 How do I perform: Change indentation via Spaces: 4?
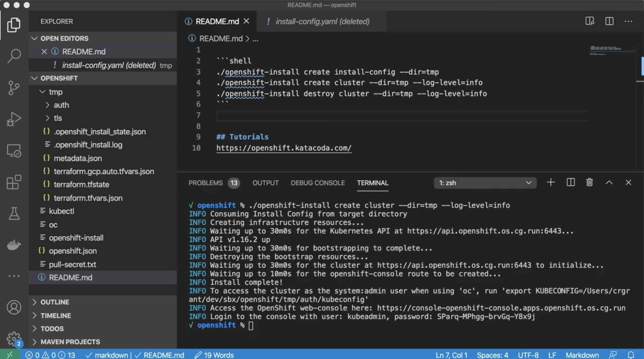pos(492,355)
